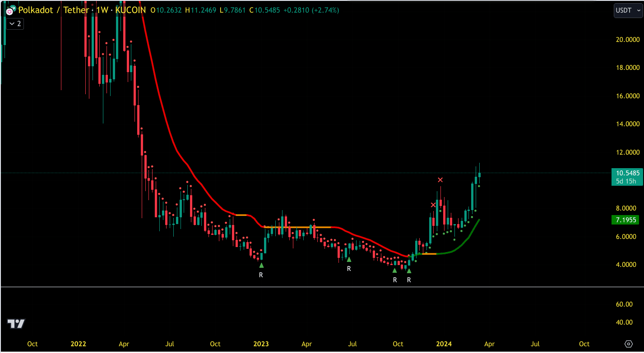Click the TradingView logo

click(16, 323)
